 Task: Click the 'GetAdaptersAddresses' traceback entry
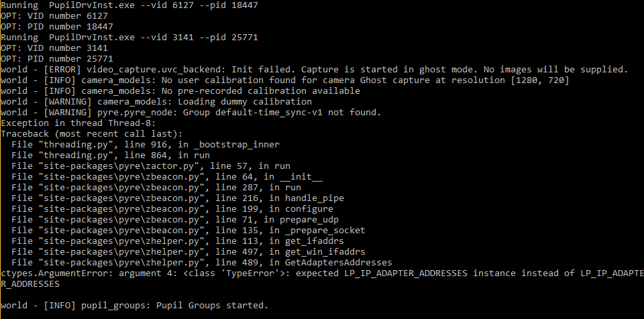202,262
